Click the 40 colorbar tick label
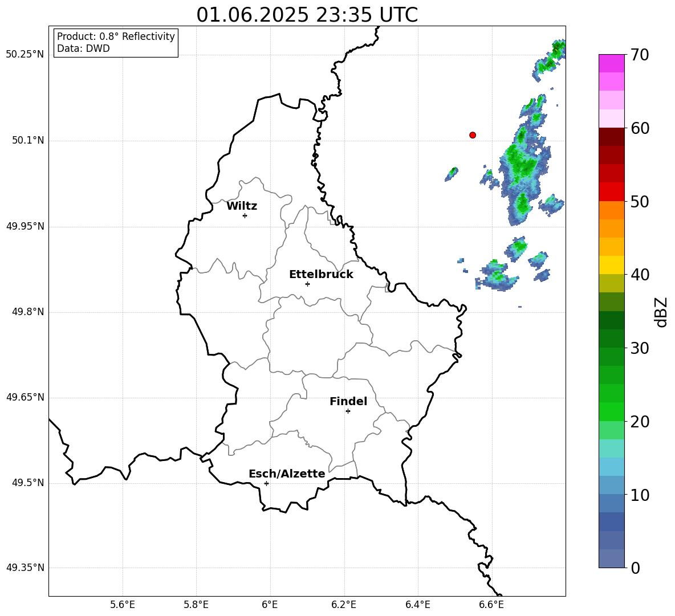Viewport: 675px width, 616px height. 640,275
